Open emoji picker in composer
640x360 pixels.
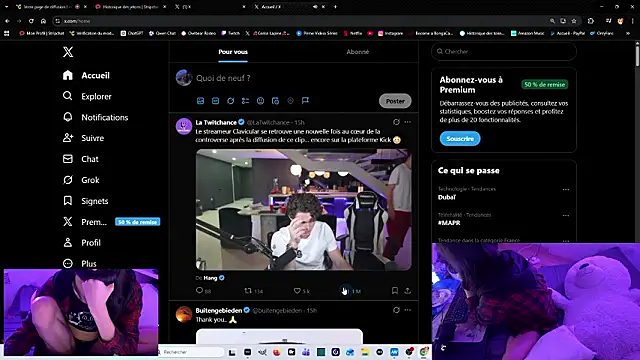(260, 101)
